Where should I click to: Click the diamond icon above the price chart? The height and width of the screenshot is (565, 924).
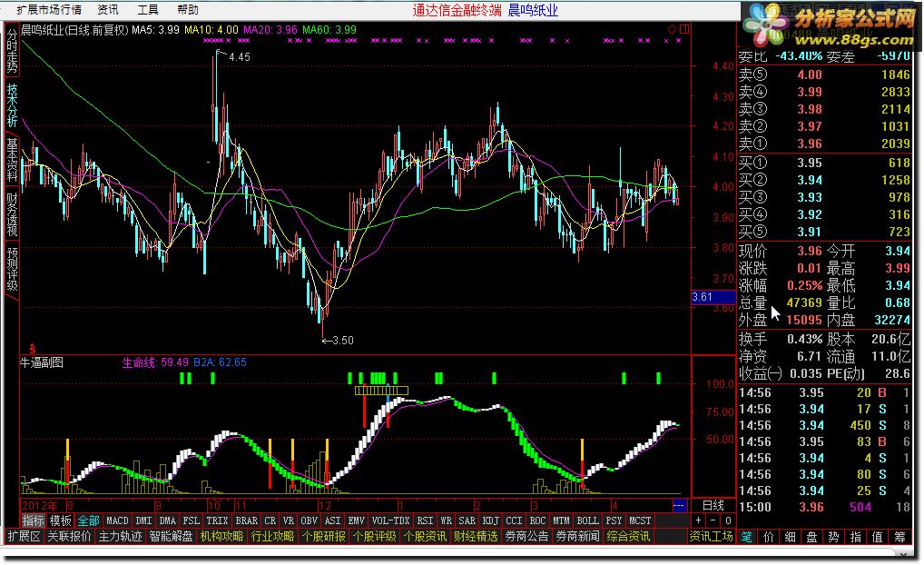coord(672,29)
